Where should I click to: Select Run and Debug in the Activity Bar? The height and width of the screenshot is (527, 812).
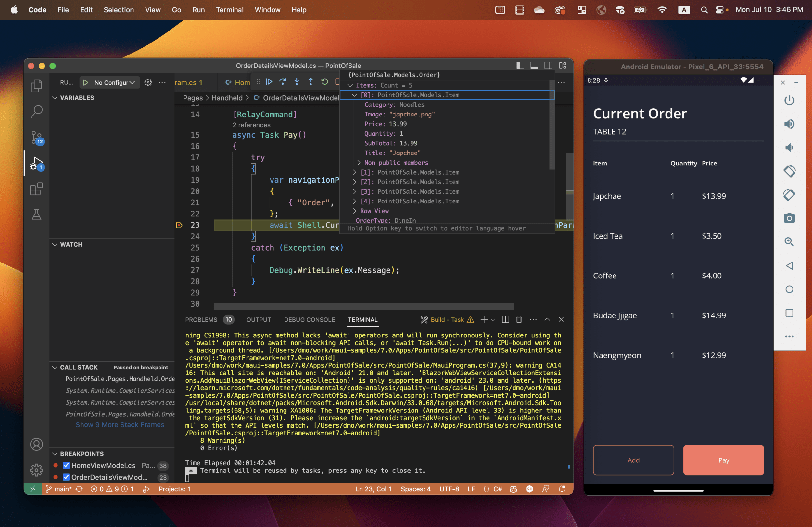tap(36, 163)
